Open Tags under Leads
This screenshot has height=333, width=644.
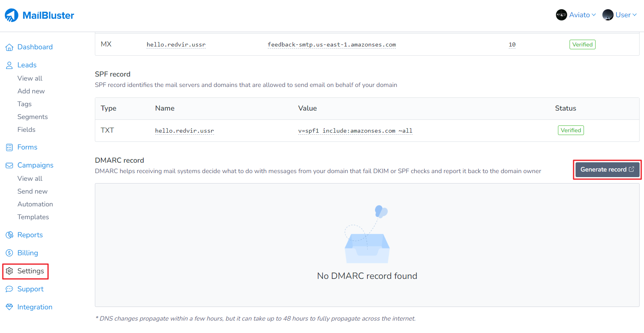24,104
